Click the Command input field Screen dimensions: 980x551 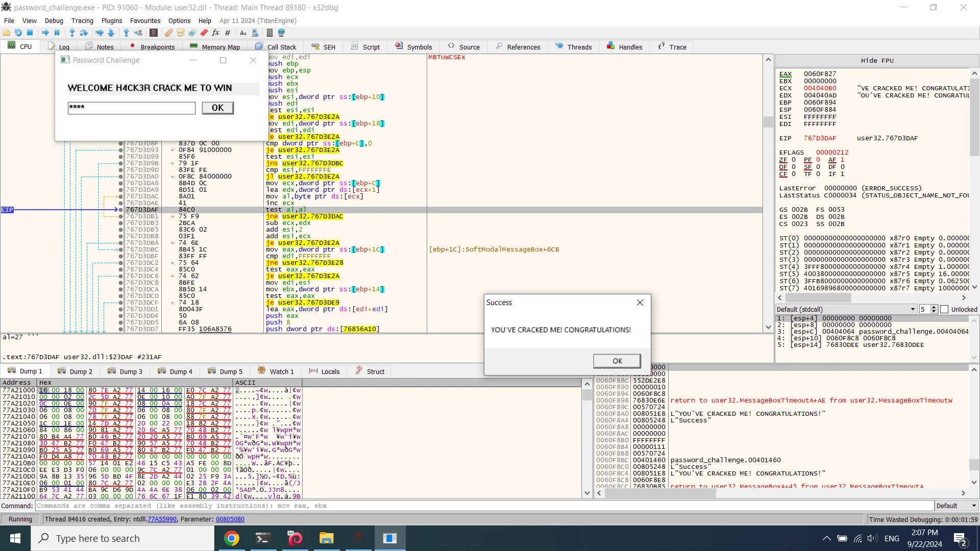tap(485, 506)
